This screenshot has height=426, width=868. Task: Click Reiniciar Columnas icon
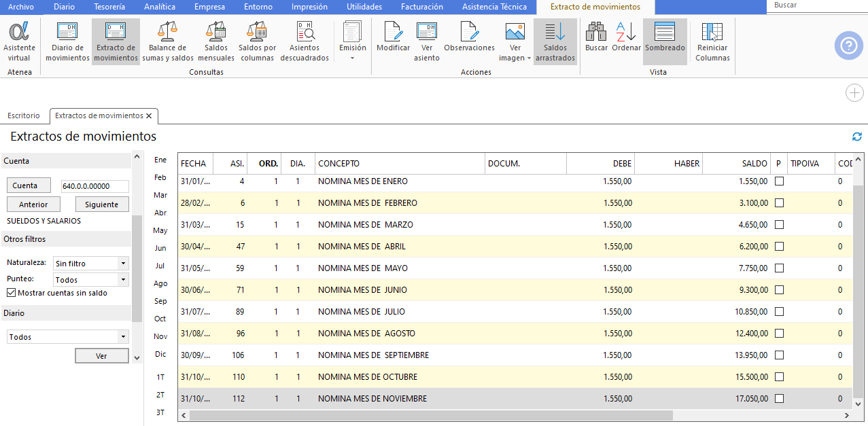[x=712, y=41]
